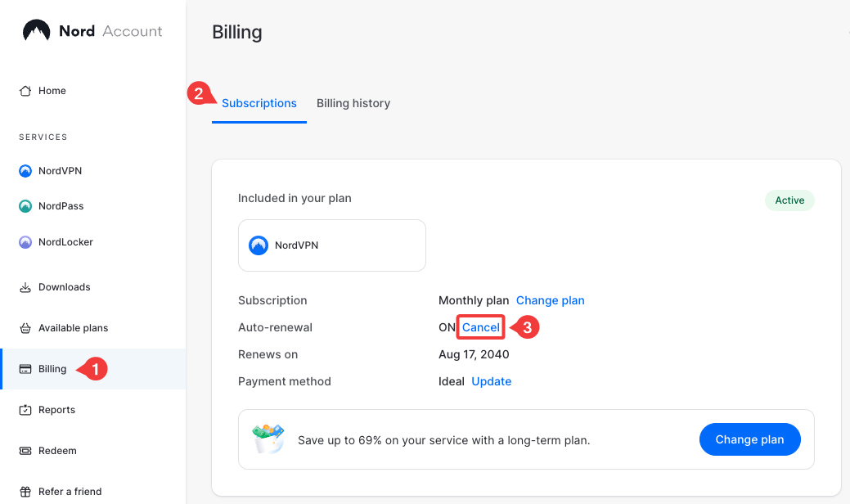The image size is (850, 504).
Task: Open Refer a friend gift icon
Action: coord(25,492)
